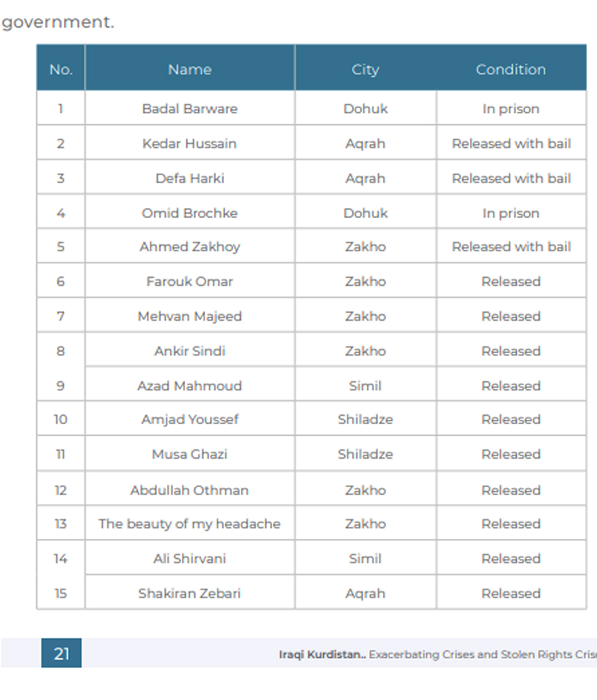Screen dimensions: 597x700
Task: Click the Musa Ghazi cell
Action: pyautogui.click(x=190, y=454)
